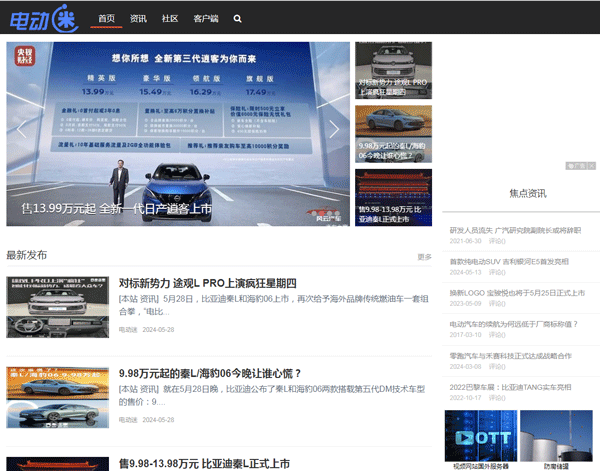Viewport: 600px width, 471px height.
Task: Open 研发人员流失 广汽研究院 news link
Action: (515, 230)
